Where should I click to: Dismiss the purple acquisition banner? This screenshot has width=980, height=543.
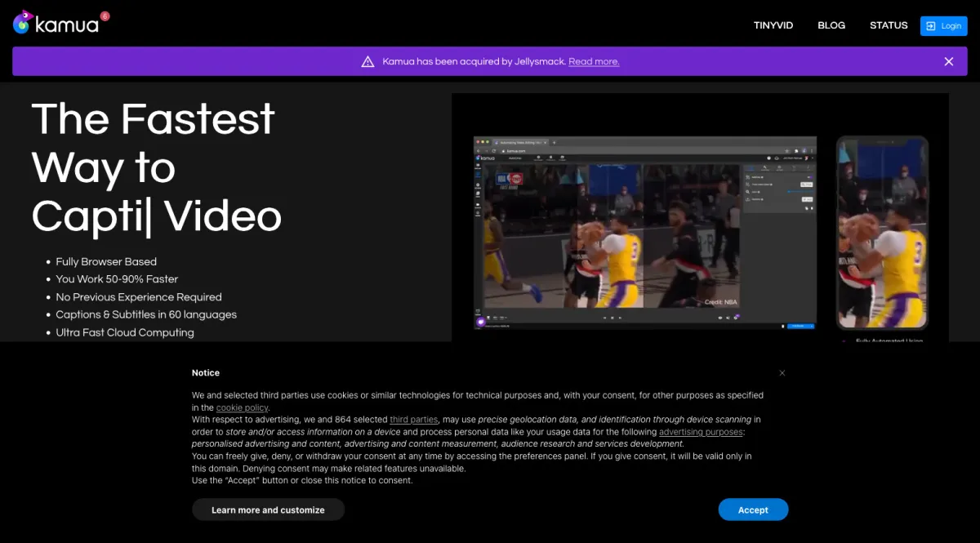click(x=949, y=61)
